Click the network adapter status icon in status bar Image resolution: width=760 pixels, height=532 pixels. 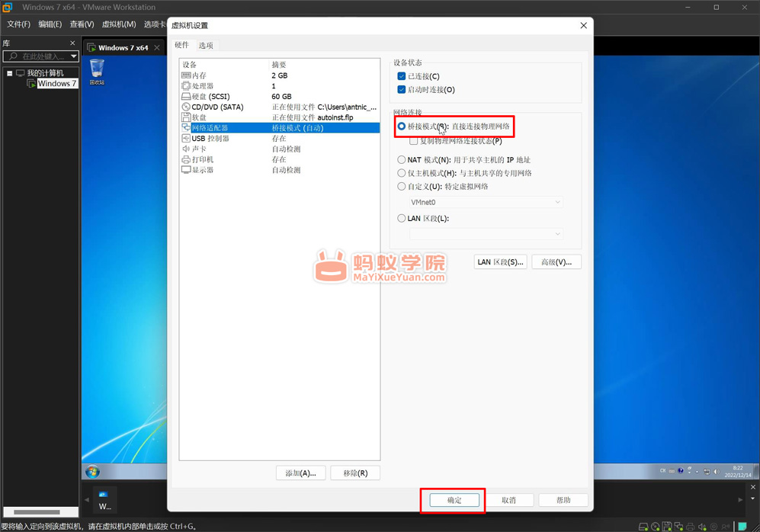pos(678,526)
